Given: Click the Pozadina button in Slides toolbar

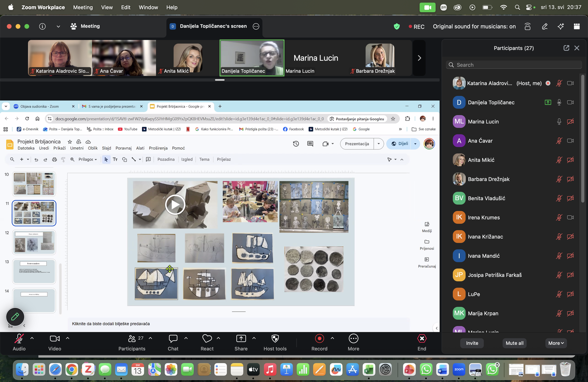Looking at the screenshot, I should coord(166,160).
